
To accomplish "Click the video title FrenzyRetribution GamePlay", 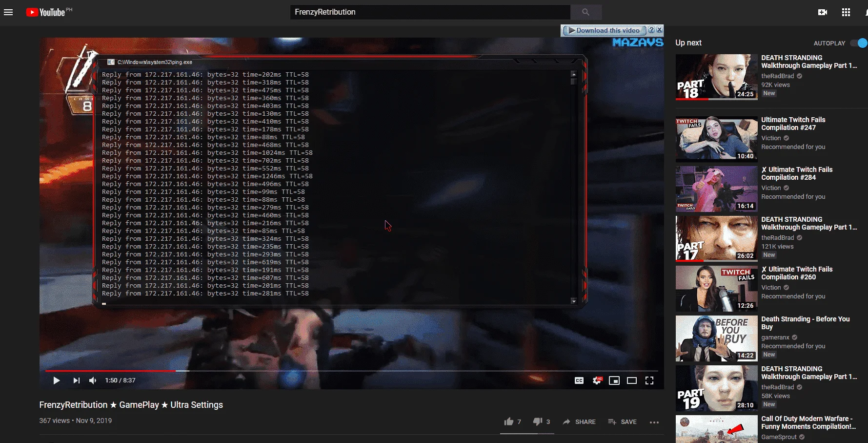I will pos(131,405).
